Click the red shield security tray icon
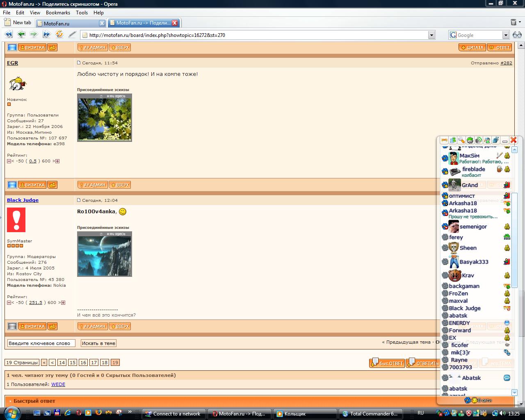This screenshot has width=525, height=420. pos(469,413)
